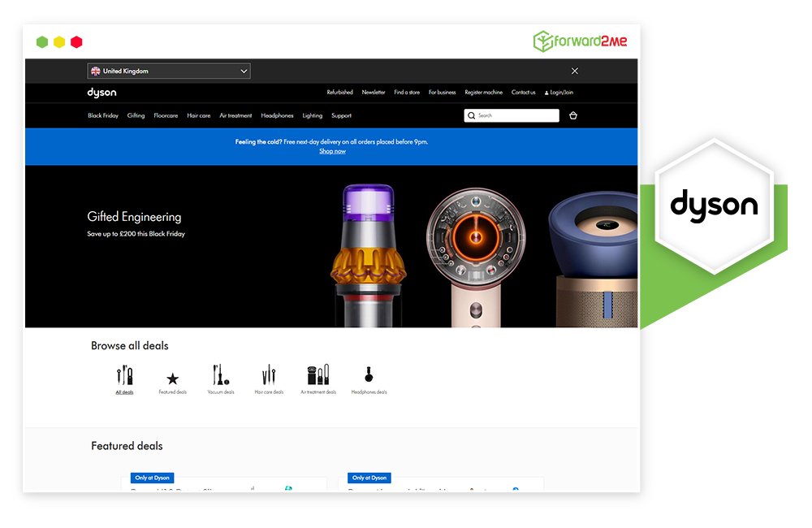Click the Refurbished link
The width and height of the screenshot is (812, 528).
point(339,93)
